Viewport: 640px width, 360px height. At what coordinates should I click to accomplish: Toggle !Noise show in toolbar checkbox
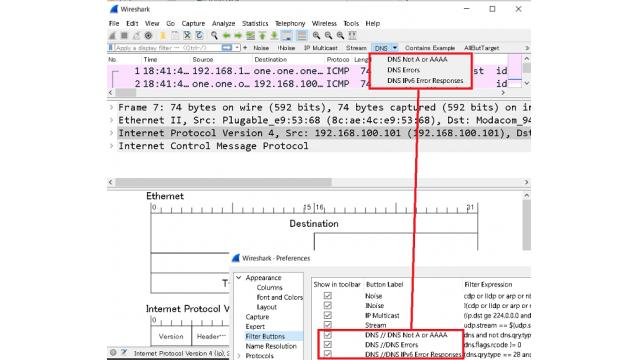tap(327, 305)
